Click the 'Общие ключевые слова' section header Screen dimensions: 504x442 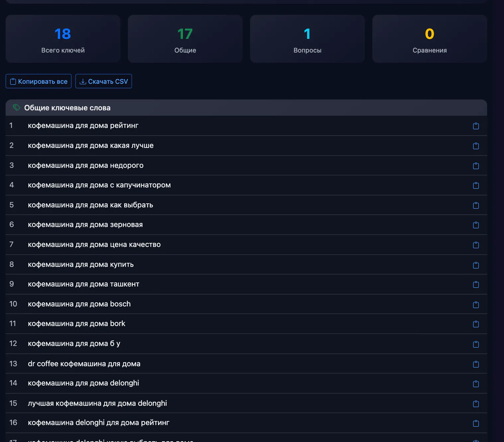(246, 108)
